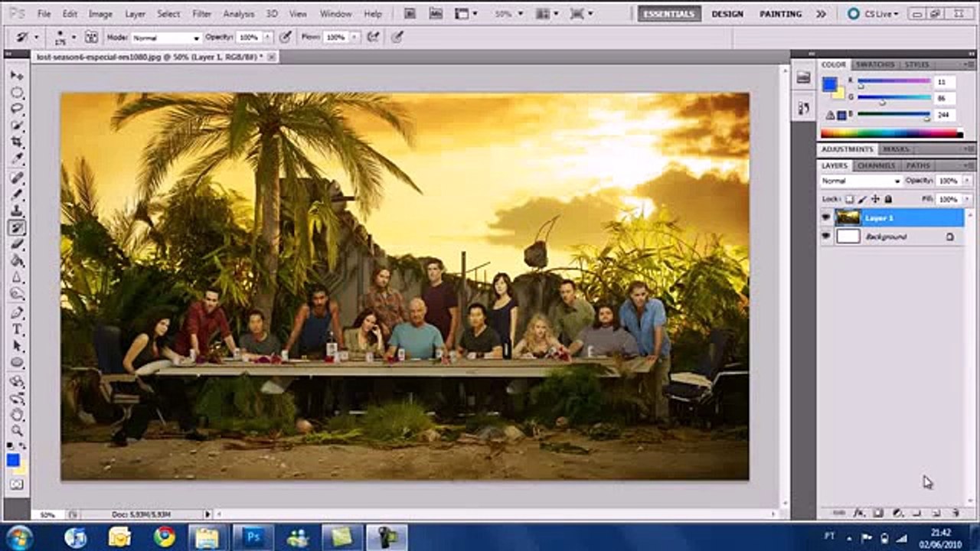Select the Spot Healing Brush tool

17,178
